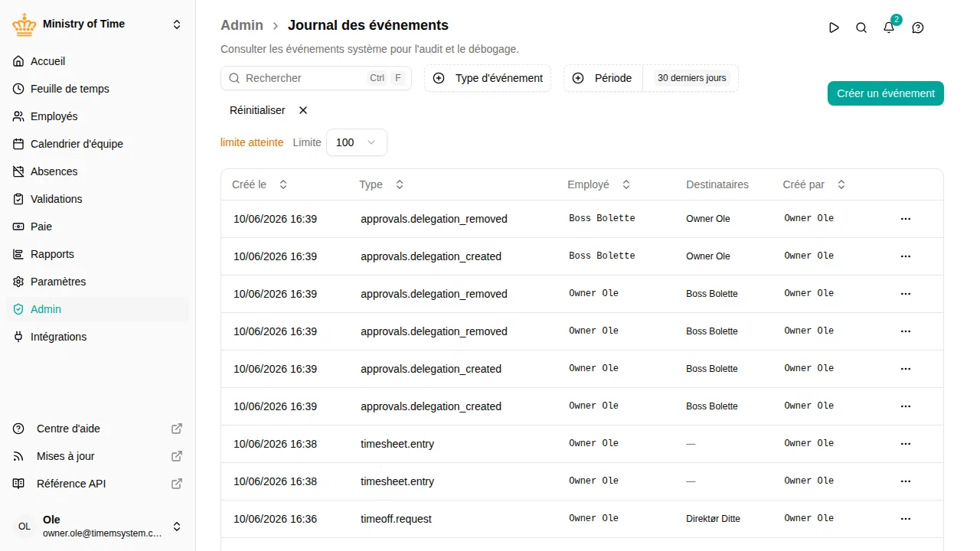Click the 30 derniers jours period chip

(x=691, y=78)
